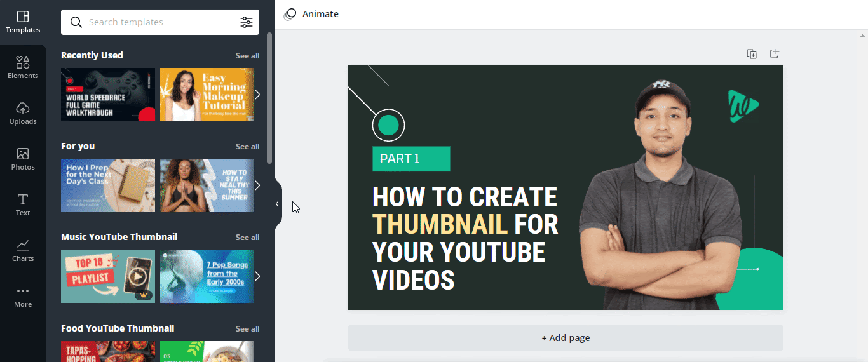The image size is (868, 362).
Task: Open the Photos sidebar tab
Action: [x=23, y=159]
